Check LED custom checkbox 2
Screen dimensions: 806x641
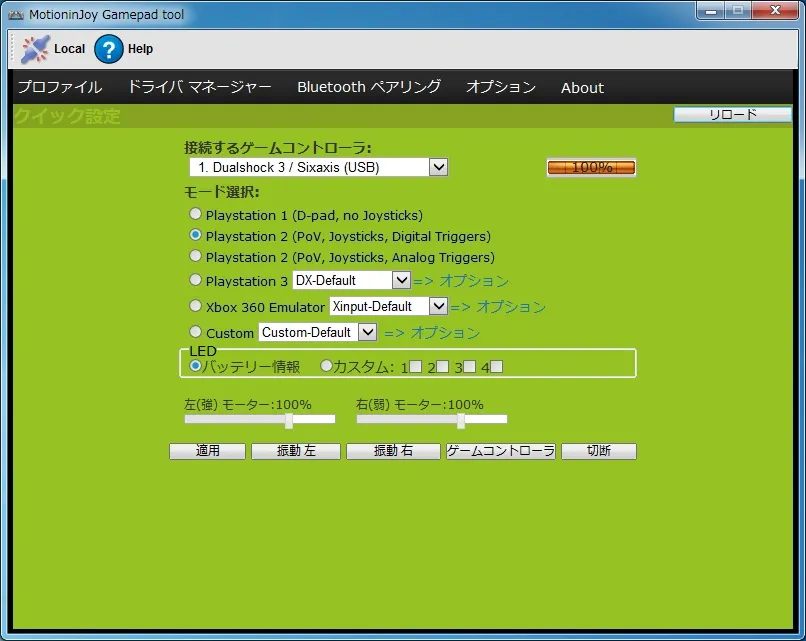443,367
